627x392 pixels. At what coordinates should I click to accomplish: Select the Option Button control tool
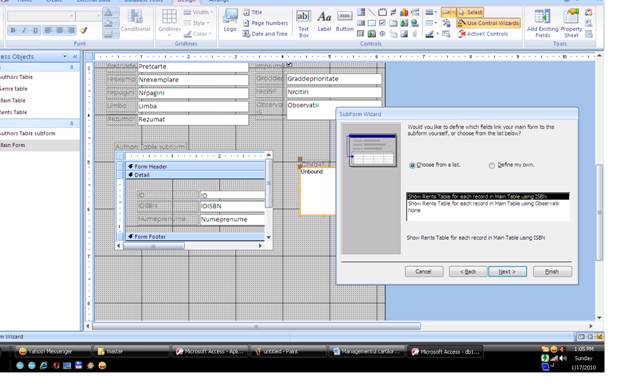click(x=383, y=34)
